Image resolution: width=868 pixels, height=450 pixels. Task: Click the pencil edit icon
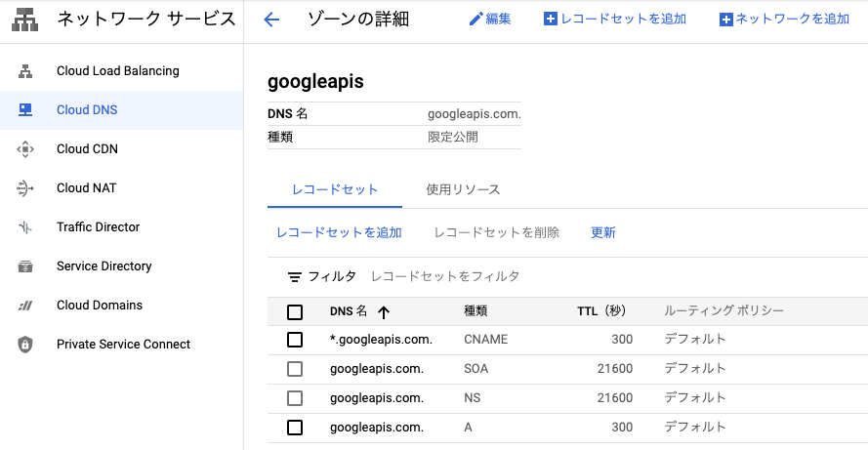tap(475, 20)
